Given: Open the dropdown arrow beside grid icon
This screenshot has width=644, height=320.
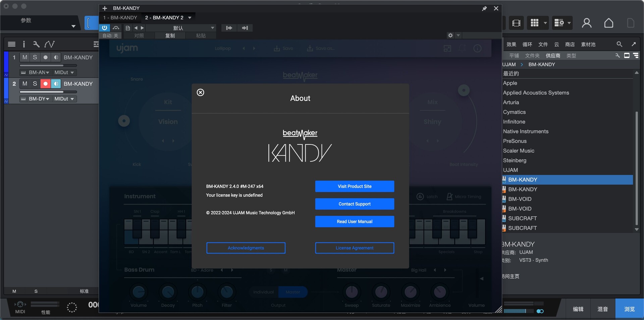Looking at the screenshot, I should point(545,23).
